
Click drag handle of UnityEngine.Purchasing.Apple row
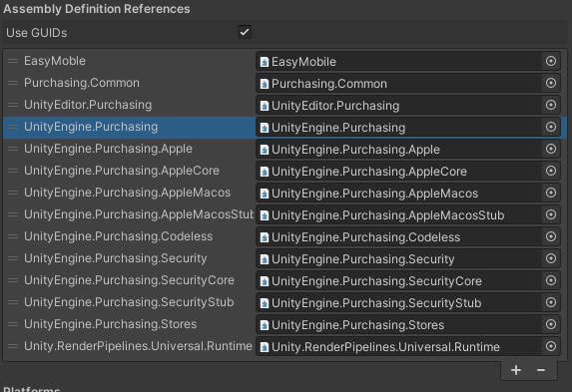[13, 149]
